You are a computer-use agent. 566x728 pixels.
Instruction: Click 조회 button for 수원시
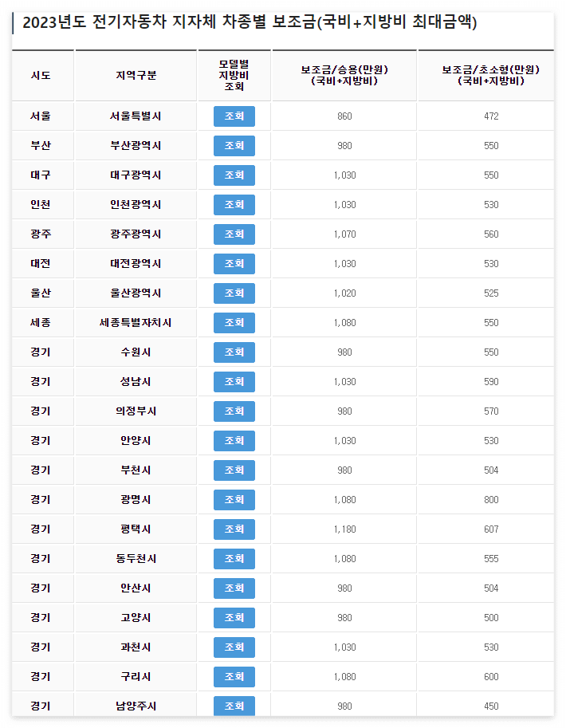coord(234,352)
